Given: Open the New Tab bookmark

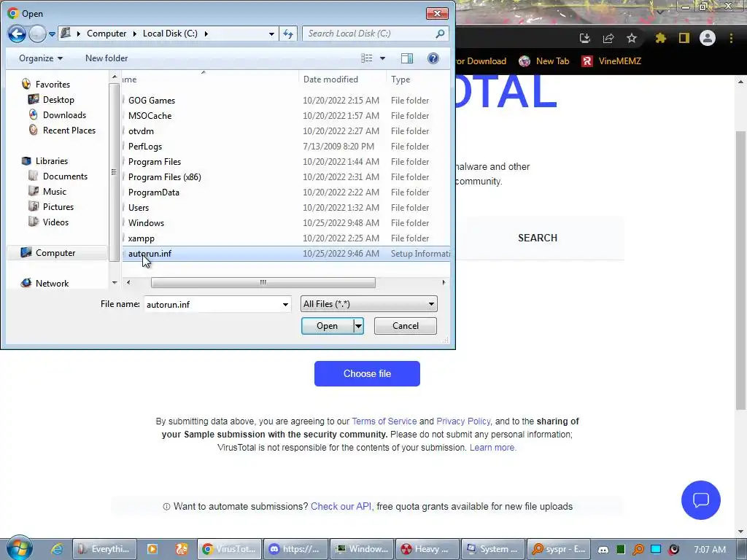Looking at the screenshot, I should 544,61.
